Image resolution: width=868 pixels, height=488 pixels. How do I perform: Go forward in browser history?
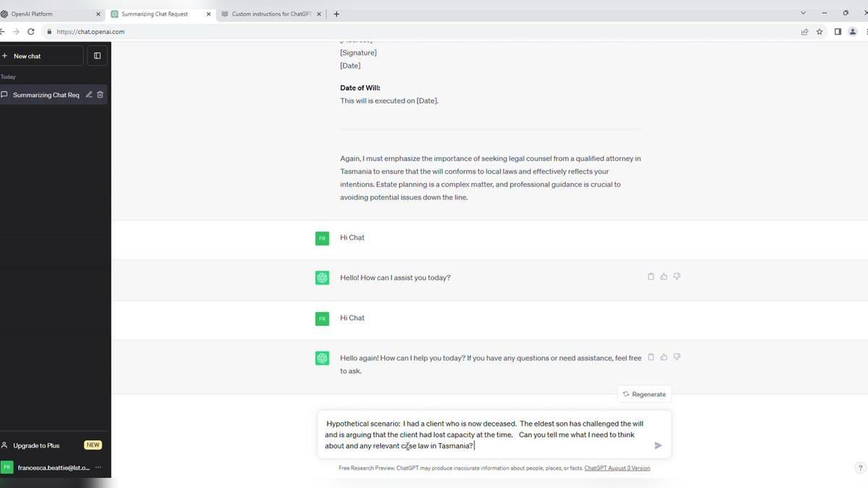coord(16,31)
